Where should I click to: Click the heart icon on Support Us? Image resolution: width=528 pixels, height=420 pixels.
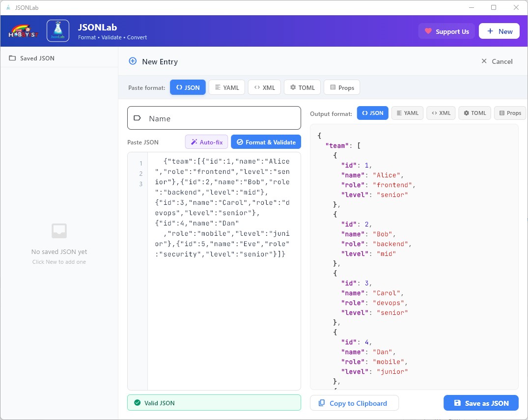[428, 31]
